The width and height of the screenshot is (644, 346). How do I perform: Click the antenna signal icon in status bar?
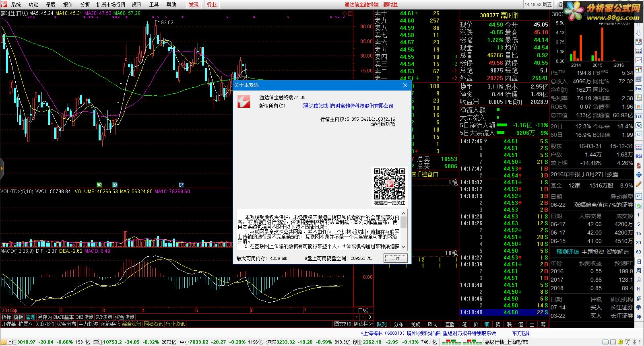(627, 342)
